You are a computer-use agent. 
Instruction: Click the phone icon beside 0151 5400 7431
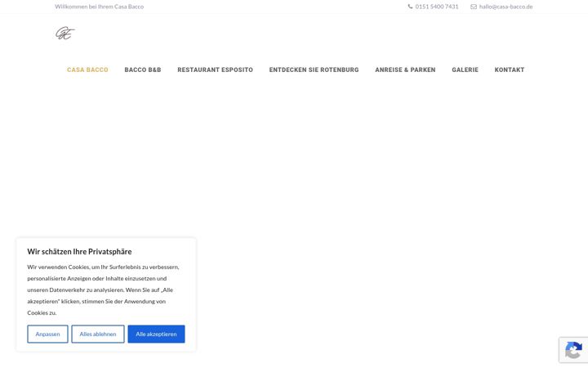(410, 7)
